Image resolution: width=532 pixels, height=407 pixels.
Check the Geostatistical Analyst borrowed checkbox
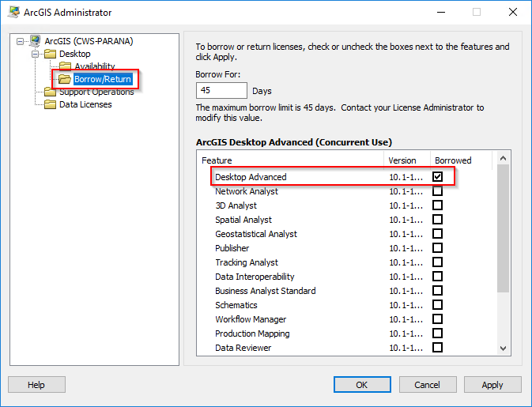pyautogui.click(x=437, y=234)
